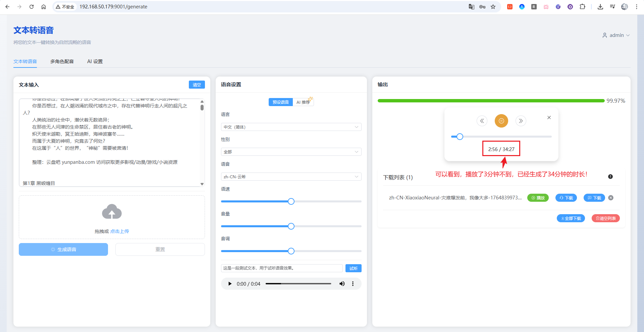Click the red 清空列表 button
The height and width of the screenshot is (332, 644).
tap(605, 218)
